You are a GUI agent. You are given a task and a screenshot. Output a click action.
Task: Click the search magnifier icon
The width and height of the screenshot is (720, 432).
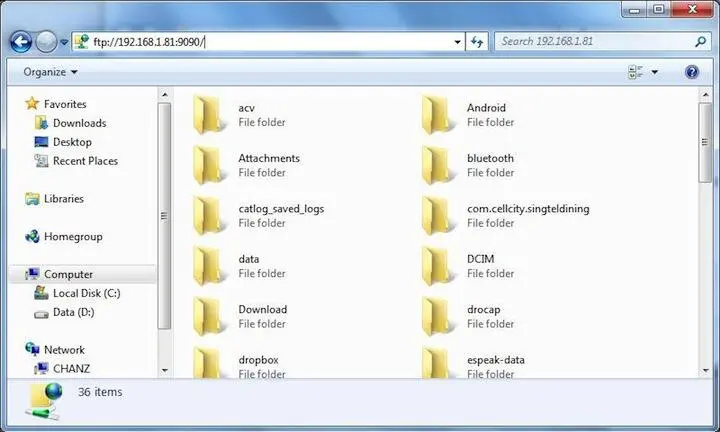[x=701, y=42]
